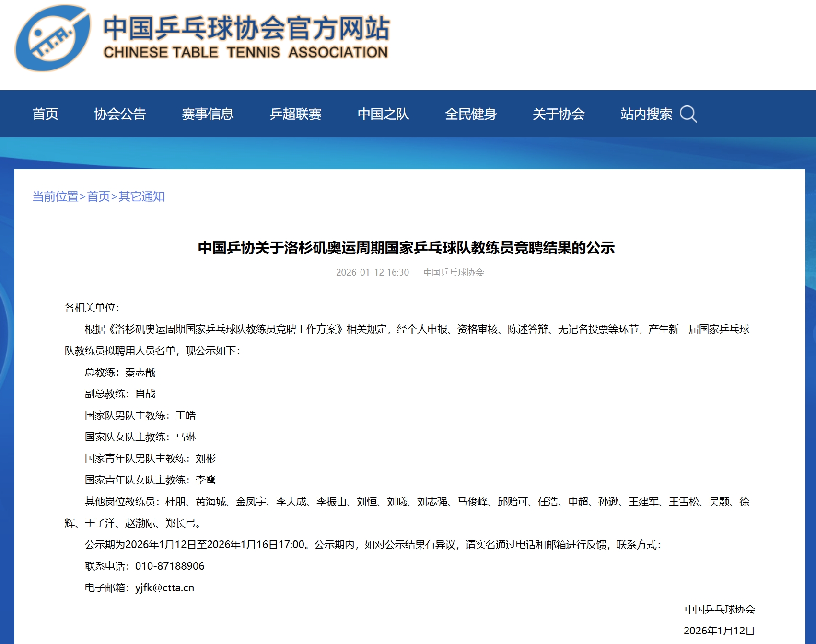
Task: Click the contact phone number 010-87188906
Action: tap(170, 566)
